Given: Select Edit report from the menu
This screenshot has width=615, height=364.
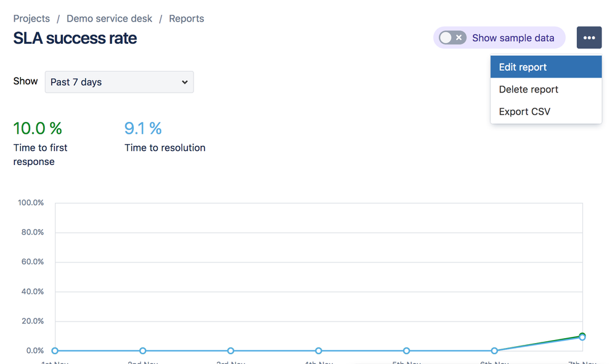Looking at the screenshot, I should pyautogui.click(x=546, y=67).
